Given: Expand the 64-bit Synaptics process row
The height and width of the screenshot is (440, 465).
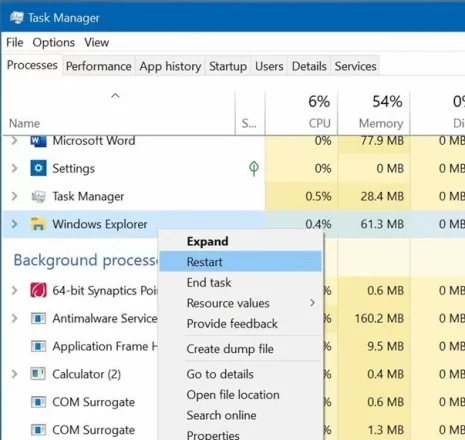Looking at the screenshot, I should tap(14, 291).
